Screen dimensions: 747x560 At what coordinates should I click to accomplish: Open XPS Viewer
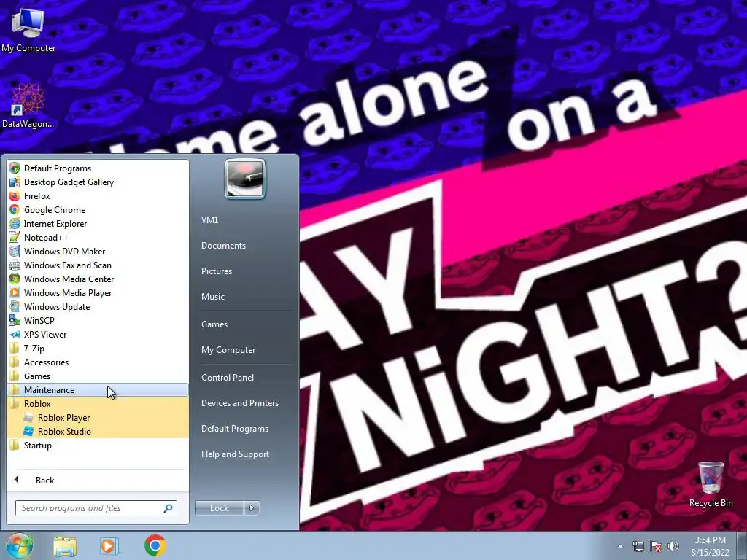click(98, 334)
